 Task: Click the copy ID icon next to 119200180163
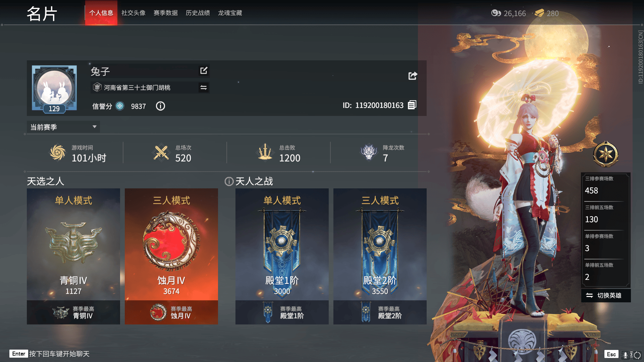(411, 105)
